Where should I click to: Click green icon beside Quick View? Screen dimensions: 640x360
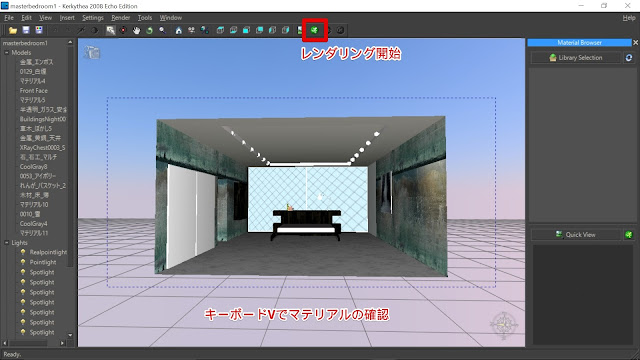click(x=629, y=235)
